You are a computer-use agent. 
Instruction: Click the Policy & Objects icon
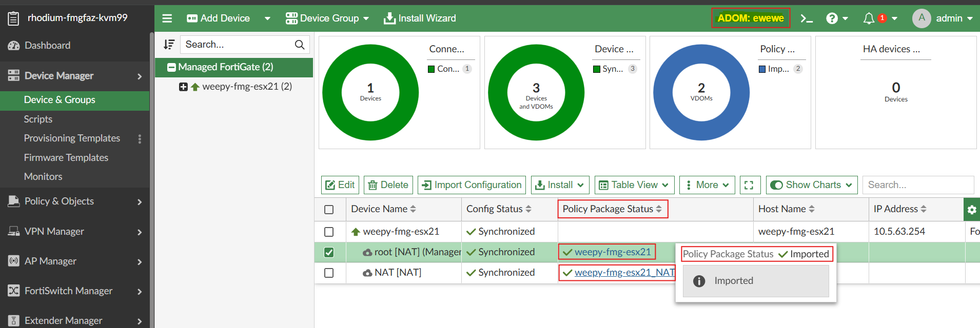coord(14,201)
